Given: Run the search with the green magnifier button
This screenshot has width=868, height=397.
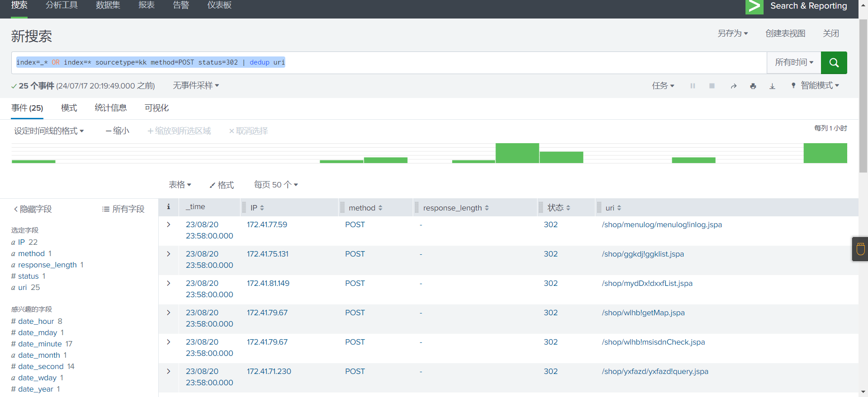Looking at the screenshot, I should pos(834,63).
